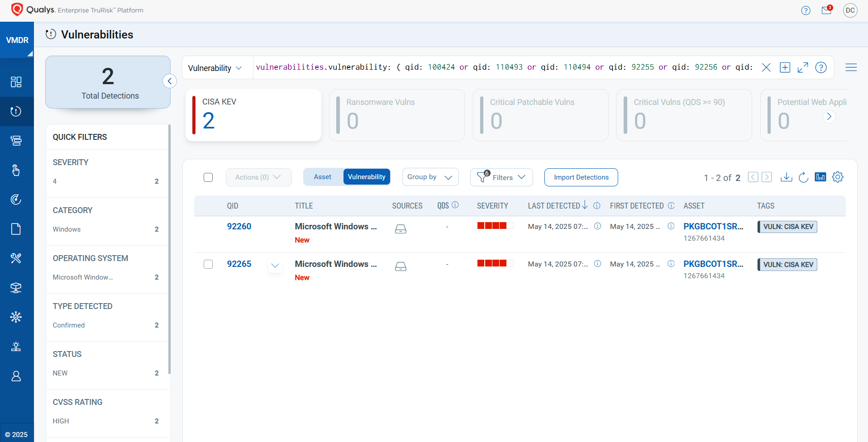This screenshot has height=442, width=868.
Task: Switch to Asset view toggle
Action: click(323, 177)
